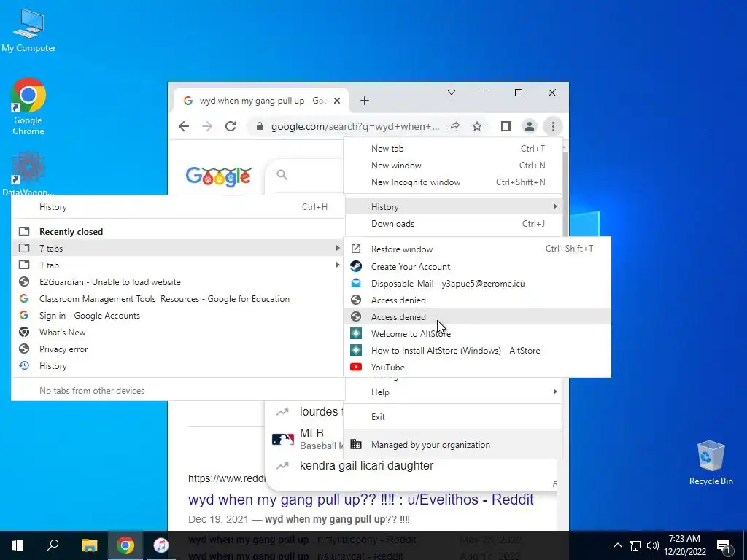Click the share page icon in address bar

point(454,126)
